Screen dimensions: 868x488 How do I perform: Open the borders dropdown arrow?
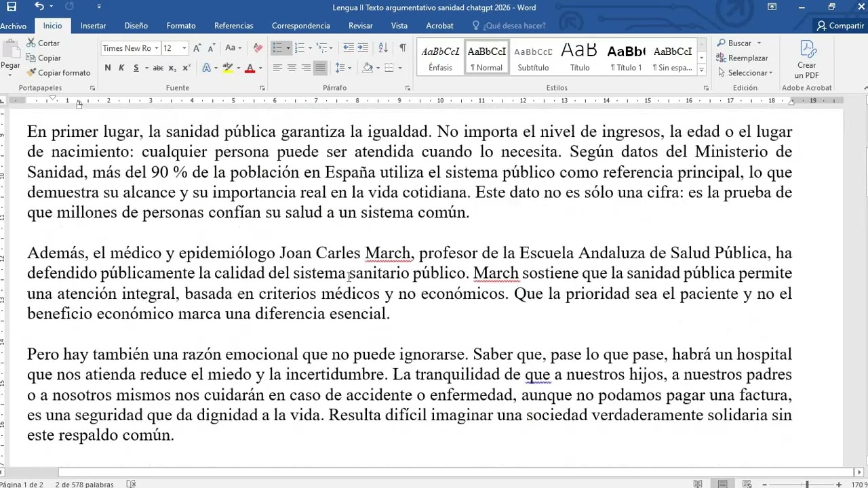[x=400, y=68]
